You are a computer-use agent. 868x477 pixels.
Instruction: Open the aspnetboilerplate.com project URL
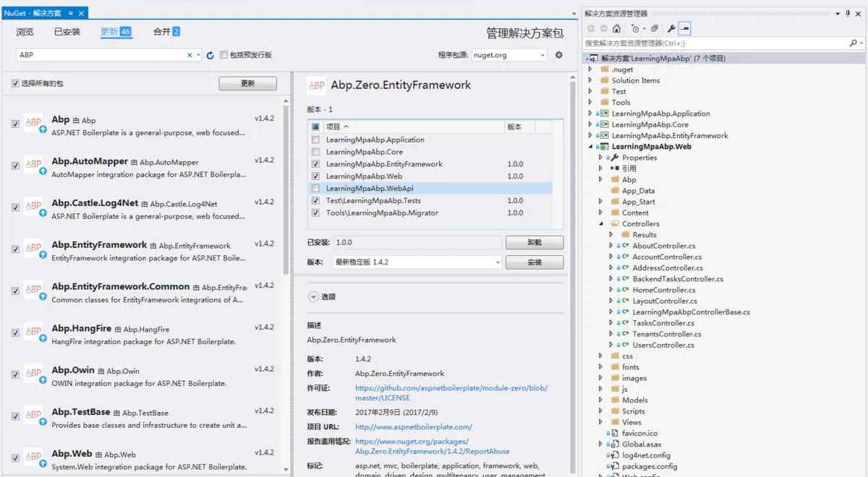[414, 427]
